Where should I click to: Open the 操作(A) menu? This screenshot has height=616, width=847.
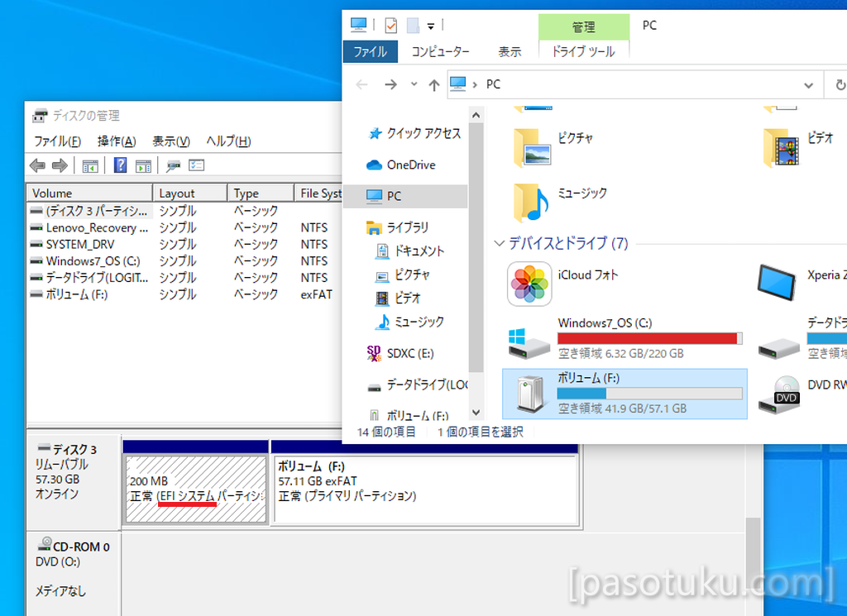pos(116,141)
